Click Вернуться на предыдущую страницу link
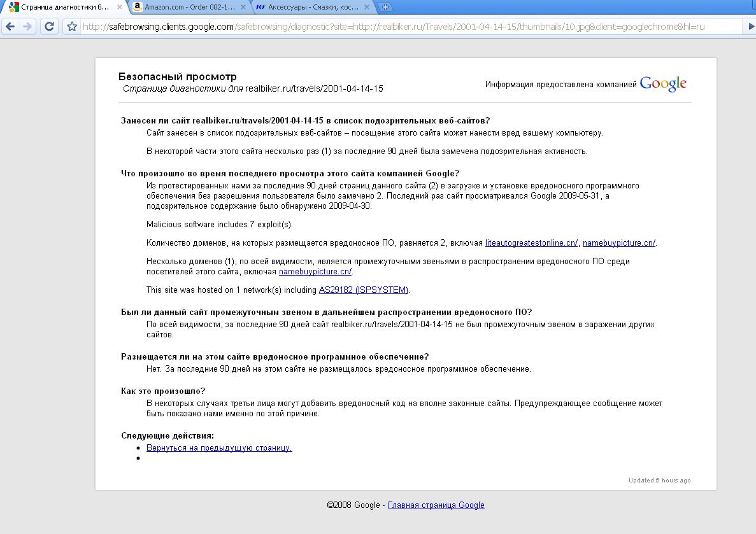Screen dimensions: 756x534 (219, 448)
